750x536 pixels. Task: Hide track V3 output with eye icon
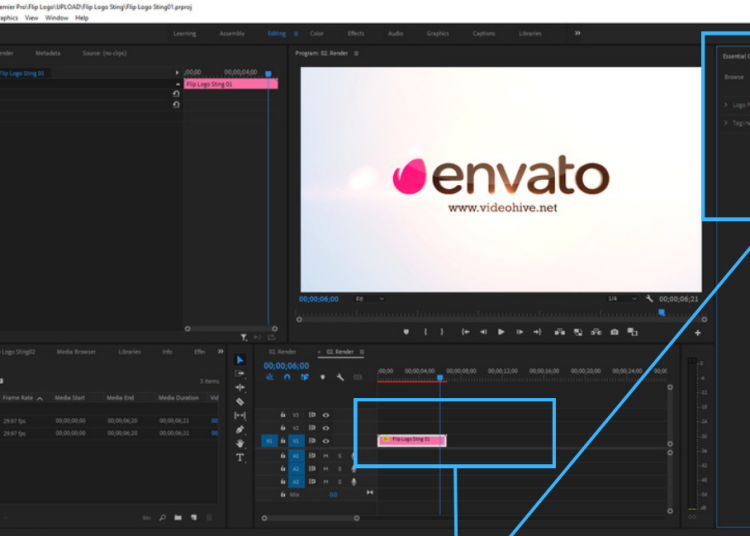coord(326,415)
